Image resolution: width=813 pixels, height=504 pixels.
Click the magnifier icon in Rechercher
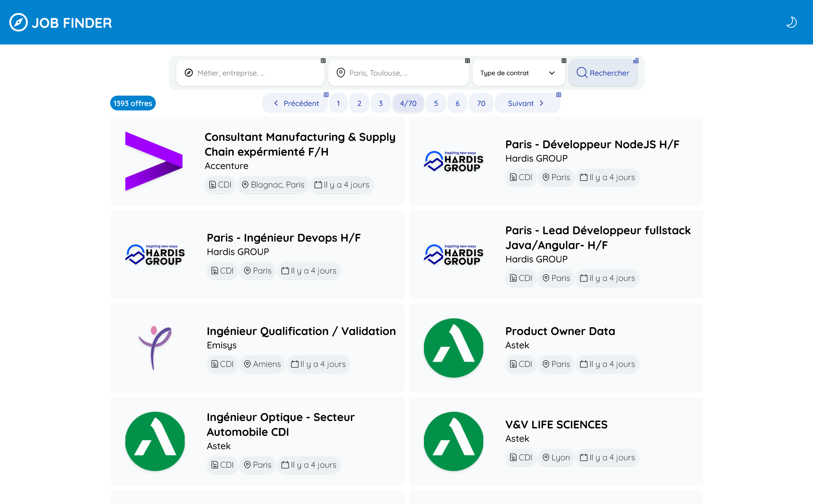(582, 73)
